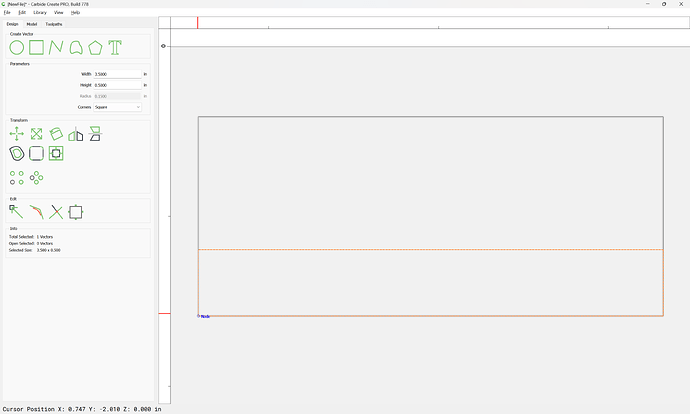
Task: Open the View menu
Action: [59, 12]
